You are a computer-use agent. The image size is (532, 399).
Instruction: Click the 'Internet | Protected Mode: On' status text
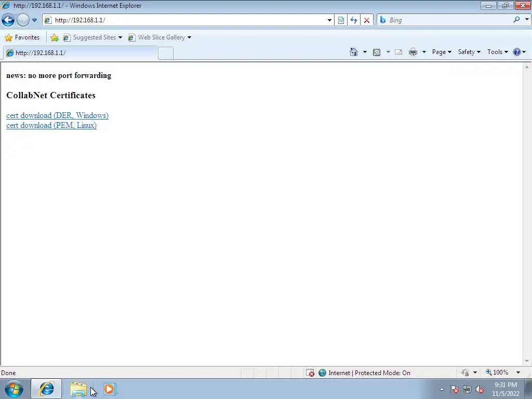[369, 373]
